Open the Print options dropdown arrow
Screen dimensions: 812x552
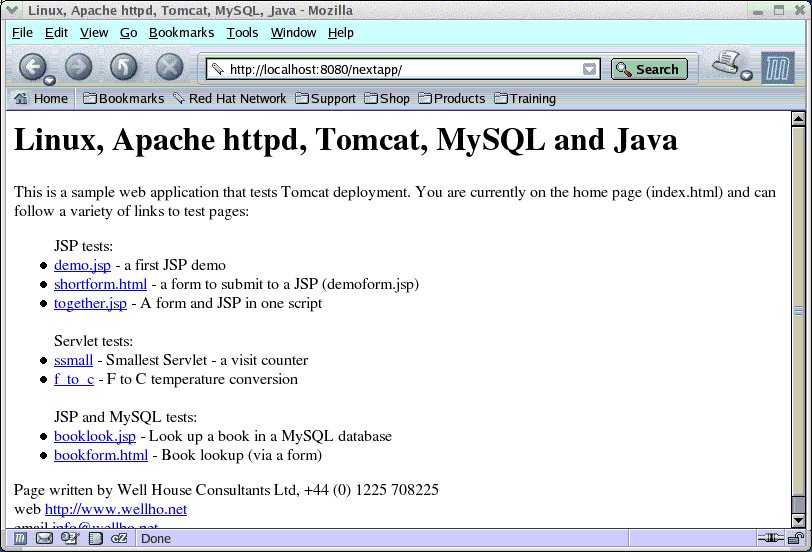coord(746,76)
